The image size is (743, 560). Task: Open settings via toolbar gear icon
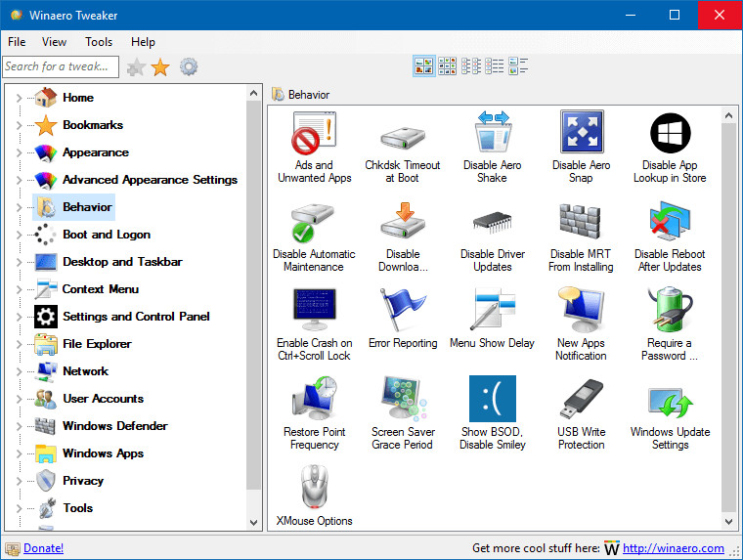pyautogui.click(x=189, y=66)
